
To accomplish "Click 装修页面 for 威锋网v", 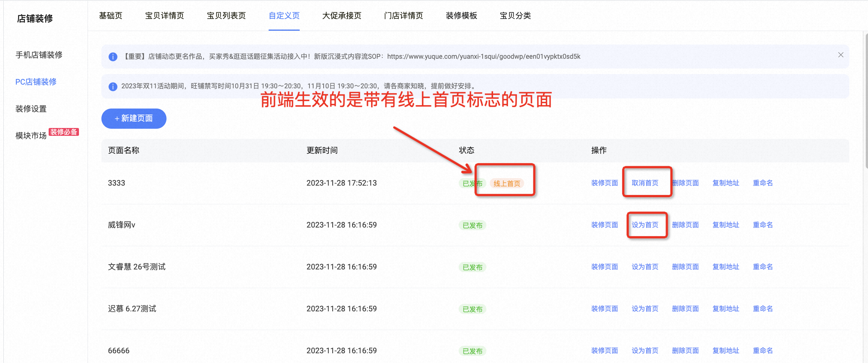I will pyautogui.click(x=605, y=225).
